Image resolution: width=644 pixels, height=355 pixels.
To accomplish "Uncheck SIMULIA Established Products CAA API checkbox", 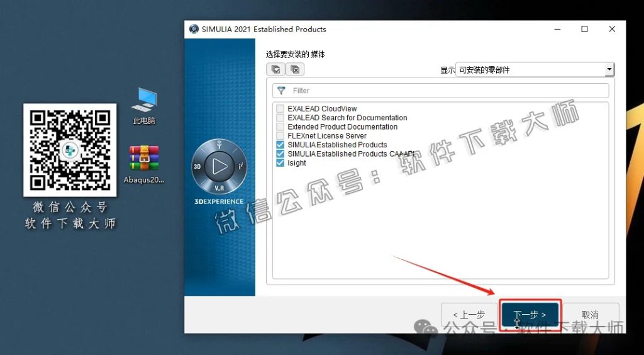I will pyautogui.click(x=280, y=154).
